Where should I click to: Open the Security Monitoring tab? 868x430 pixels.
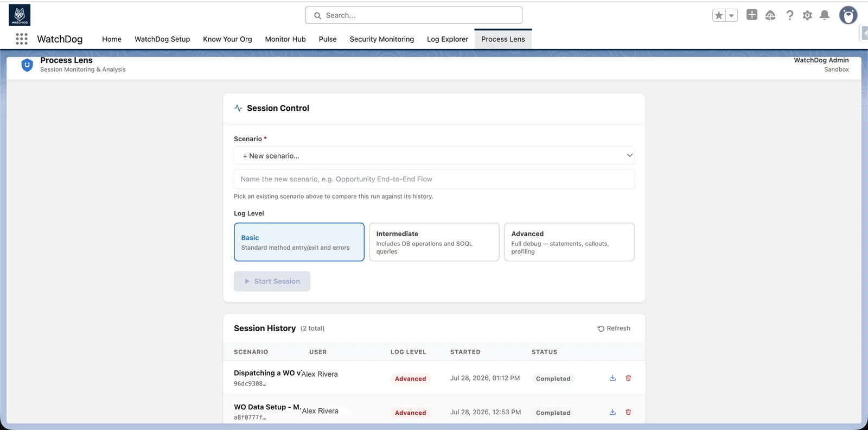[382, 39]
